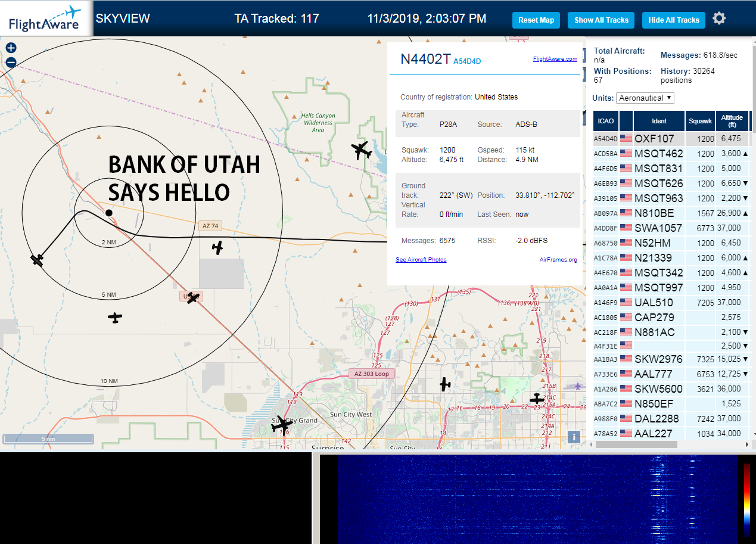Select the aircraft icon below AZ 74 label
The image size is (756, 544).
tap(218, 247)
